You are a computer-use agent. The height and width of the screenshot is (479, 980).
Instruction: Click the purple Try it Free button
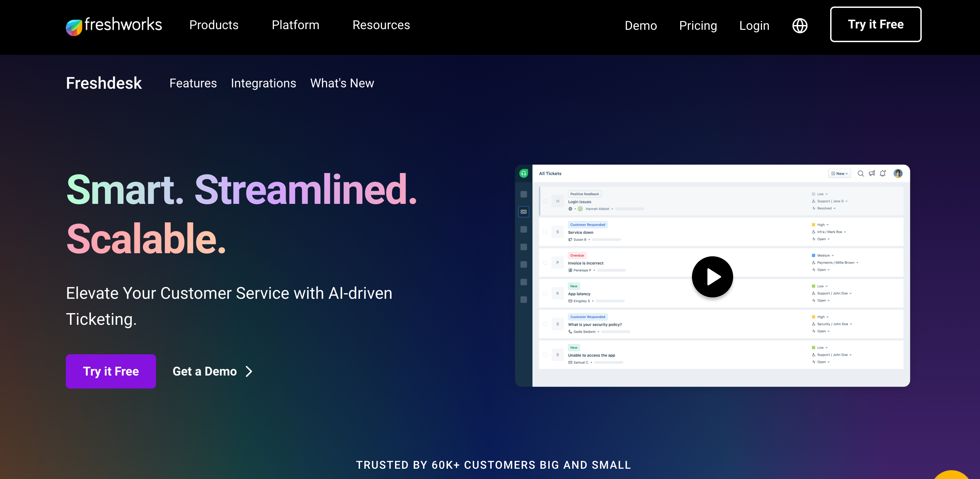tap(111, 371)
